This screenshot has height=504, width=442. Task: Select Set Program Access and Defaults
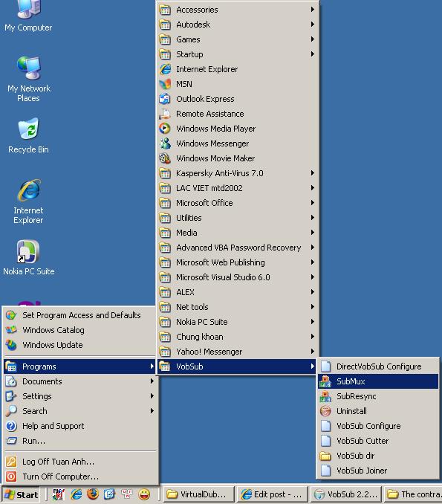click(x=80, y=315)
